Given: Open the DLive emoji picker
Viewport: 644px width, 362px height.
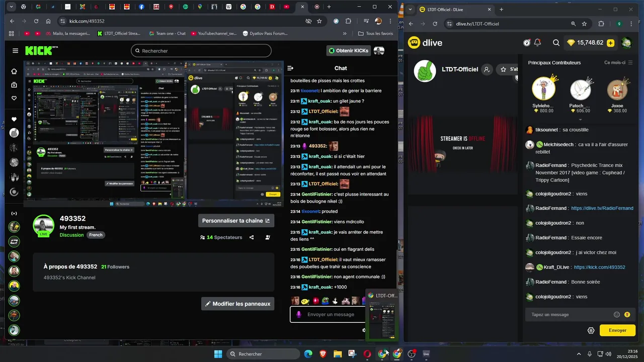Looking at the screenshot, I should (x=617, y=315).
